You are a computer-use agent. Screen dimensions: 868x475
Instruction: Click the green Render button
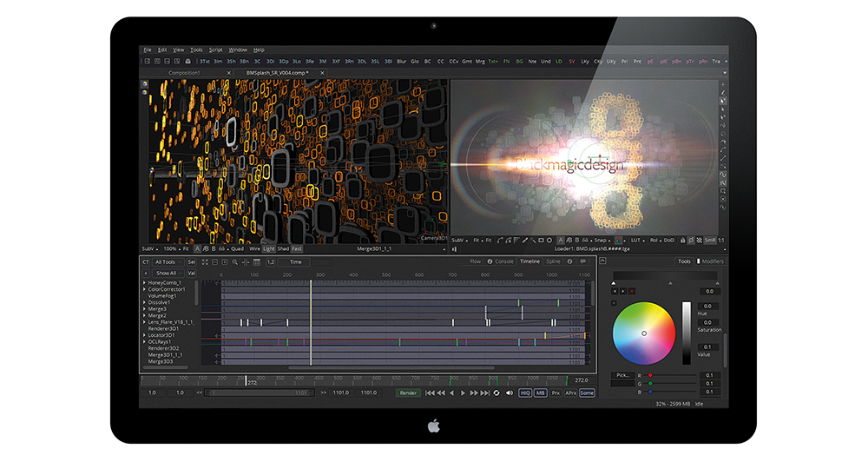click(x=408, y=393)
